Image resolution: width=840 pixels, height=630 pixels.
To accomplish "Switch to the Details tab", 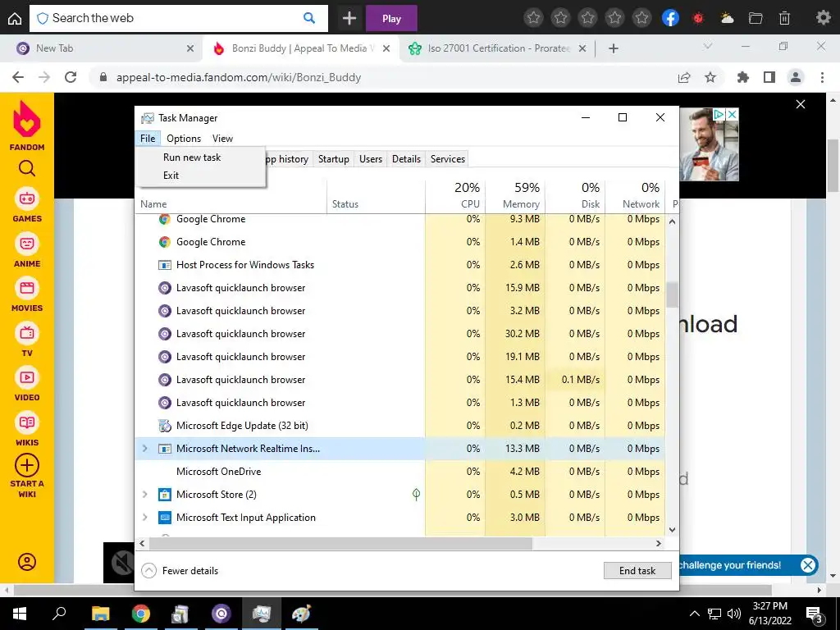I will tap(406, 159).
